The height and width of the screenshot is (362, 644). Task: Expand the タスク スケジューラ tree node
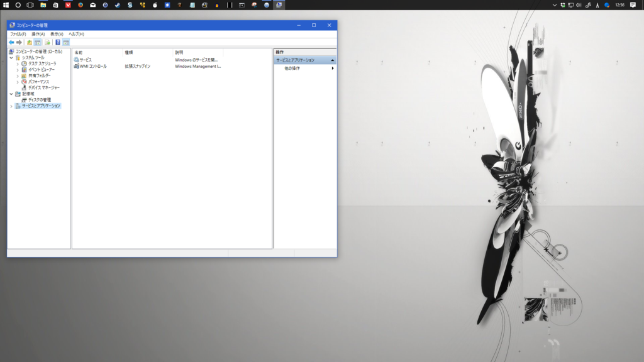click(18, 64)
